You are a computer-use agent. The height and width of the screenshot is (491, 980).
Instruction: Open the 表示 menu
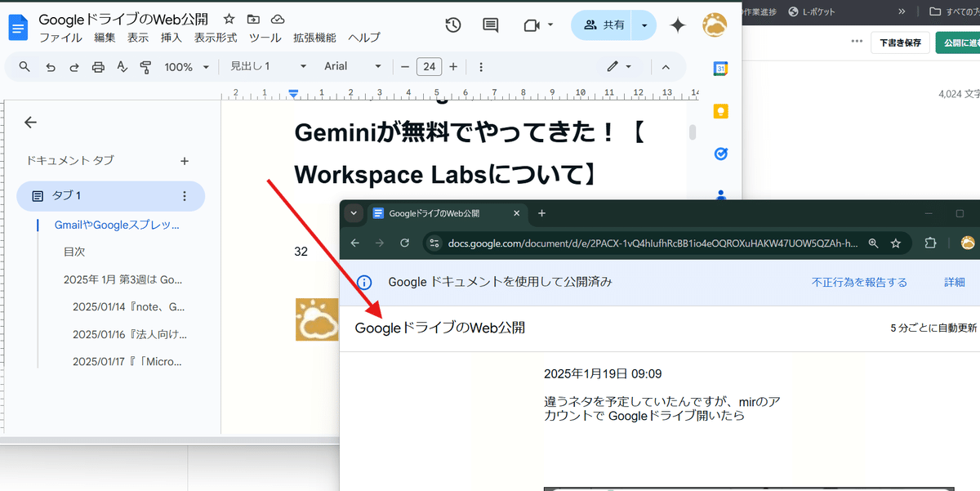coord(138,38)
